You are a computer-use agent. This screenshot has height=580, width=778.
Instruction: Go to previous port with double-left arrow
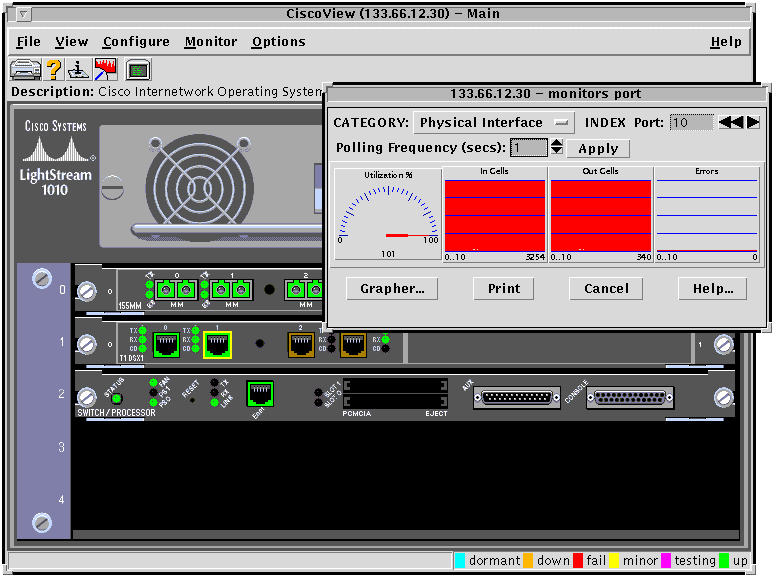[x=731, y=122]
